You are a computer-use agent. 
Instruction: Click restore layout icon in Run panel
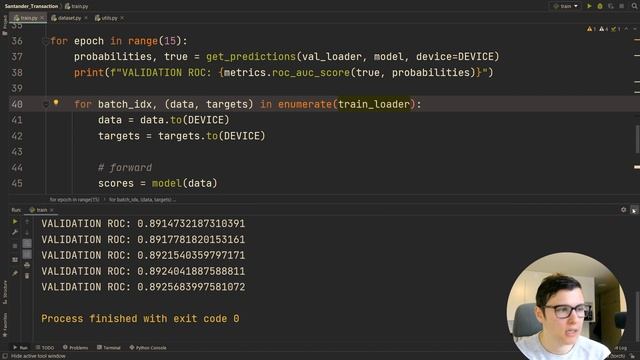click(x=15, y=260)
